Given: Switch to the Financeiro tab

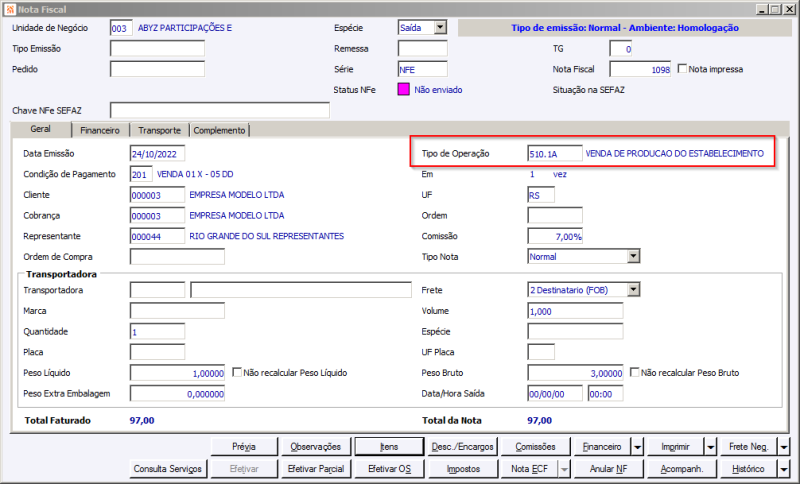Looking at the screenshot, I should point(100,131).
